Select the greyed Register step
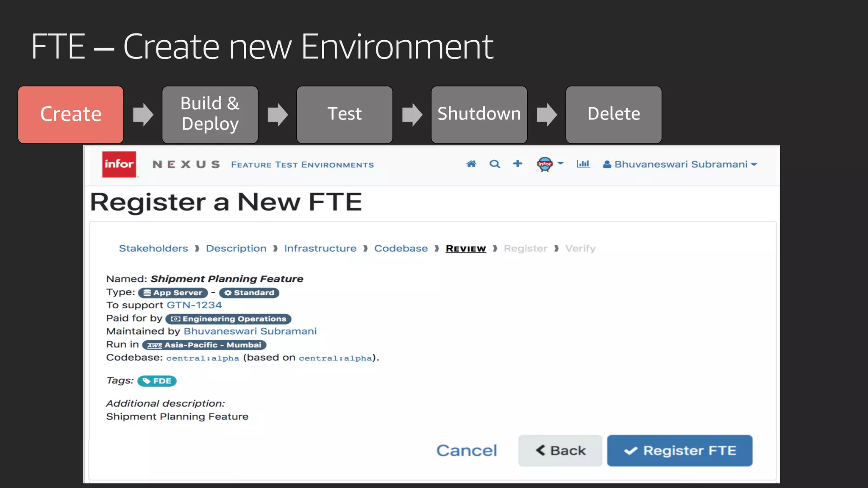The width and height of the screenshot is (868, 488). click(x=526, y=249)
